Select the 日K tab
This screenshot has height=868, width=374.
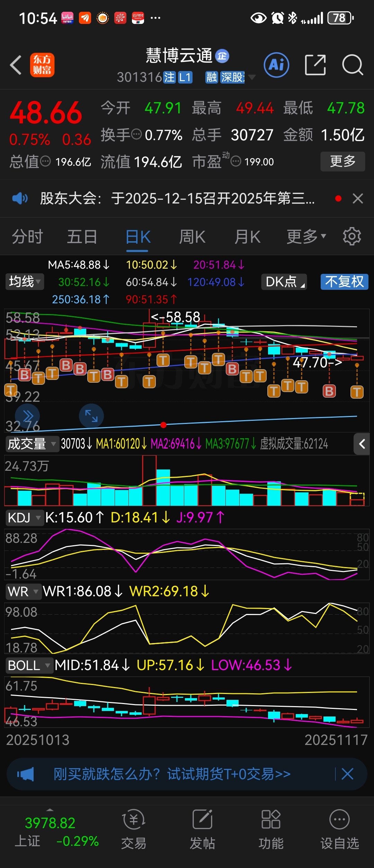pyautogui.click(x=138, y=237)
